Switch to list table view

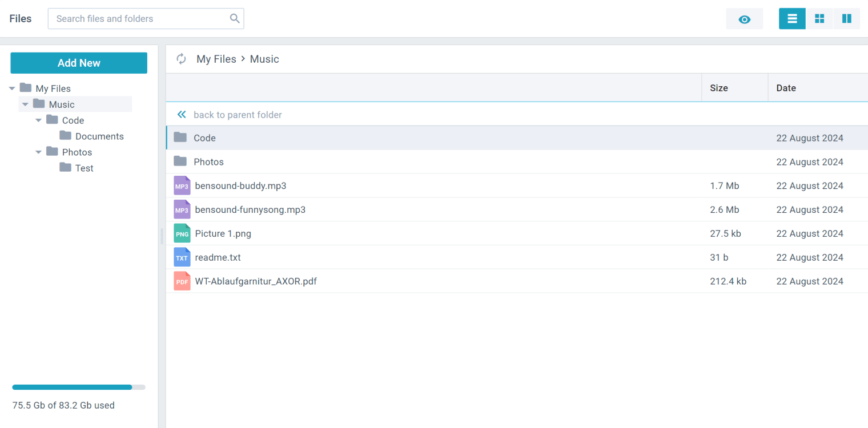click(x=792, y=19)
